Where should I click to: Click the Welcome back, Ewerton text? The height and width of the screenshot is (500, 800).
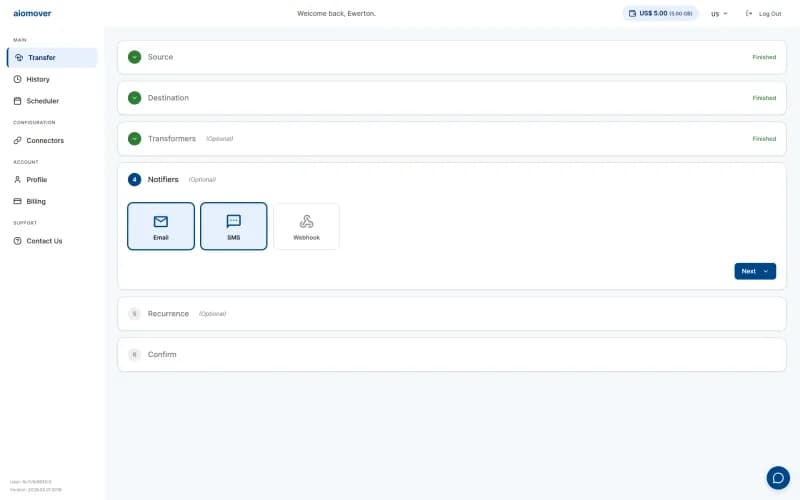click(336, 13)
